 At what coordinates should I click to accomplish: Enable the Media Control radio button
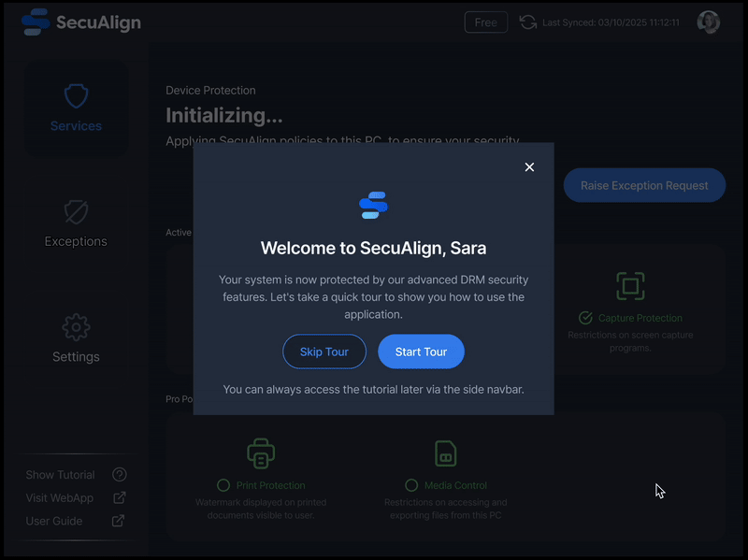point(411,485)
